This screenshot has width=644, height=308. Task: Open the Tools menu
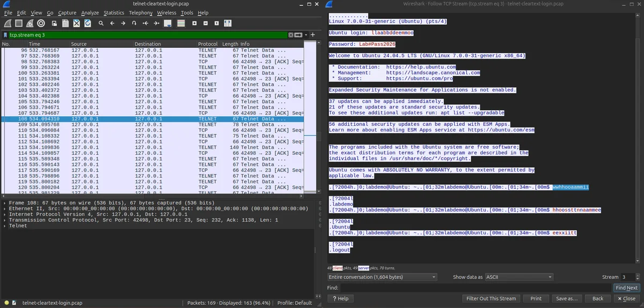pyautogui.click(x=187, y=12)
